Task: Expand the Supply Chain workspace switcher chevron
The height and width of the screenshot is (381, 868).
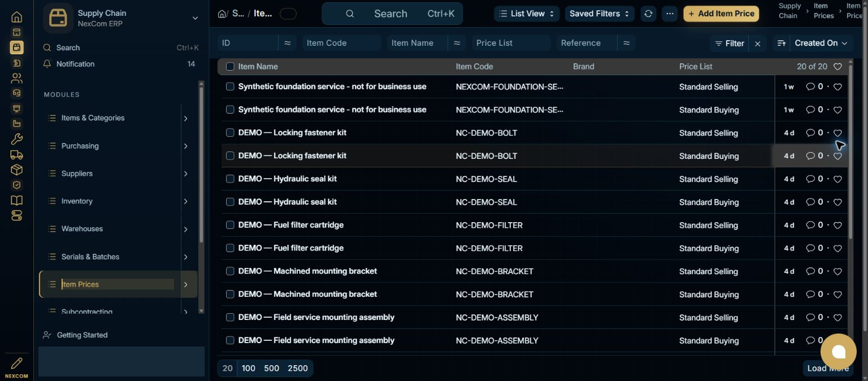Action: point(195,18)
